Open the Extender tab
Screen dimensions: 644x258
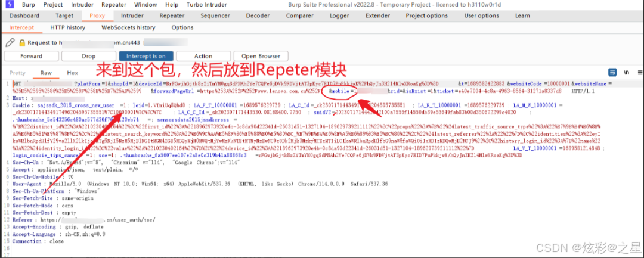377,15
